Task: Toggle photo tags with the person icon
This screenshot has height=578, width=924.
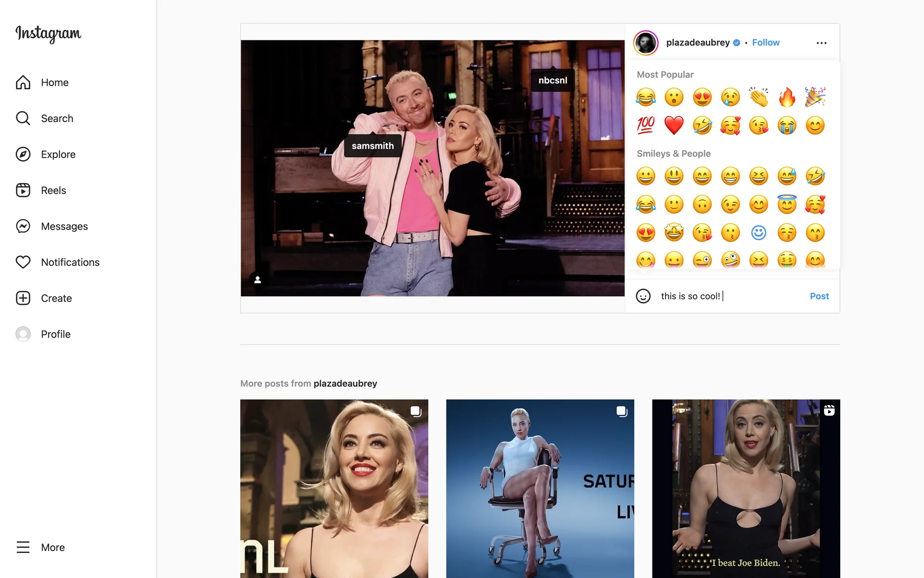Action: [x=257, y=279]
